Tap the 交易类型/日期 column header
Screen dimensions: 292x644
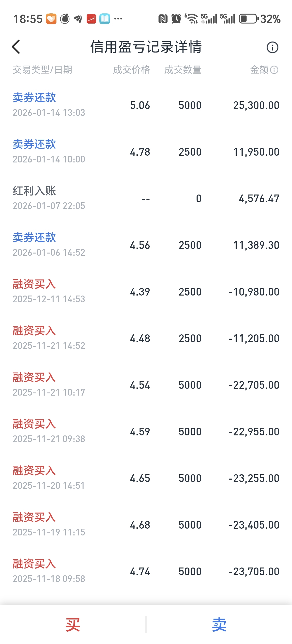tap(42, 70)
